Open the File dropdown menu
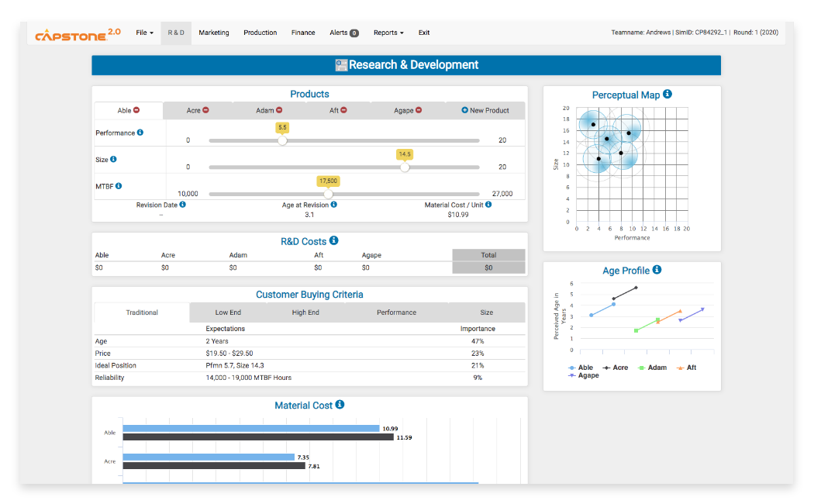The image size is (814, 504). coord(145,33)
